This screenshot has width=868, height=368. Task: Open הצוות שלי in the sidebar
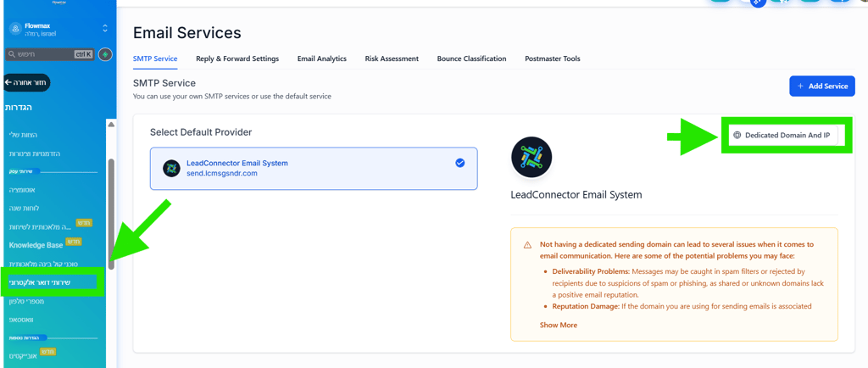coord(23,135)
